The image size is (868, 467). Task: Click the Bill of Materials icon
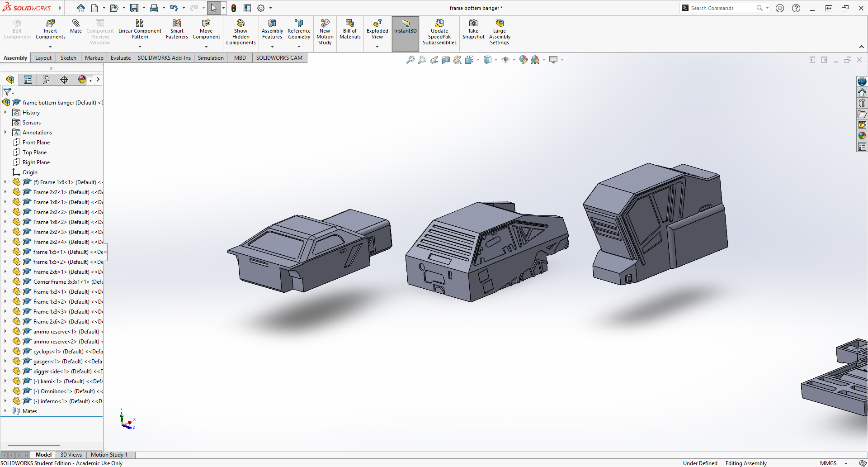(x=350, y=24)
